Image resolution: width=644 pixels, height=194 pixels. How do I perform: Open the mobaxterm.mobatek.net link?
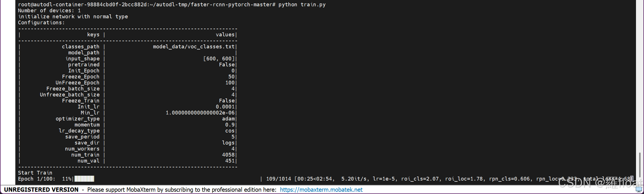pyautogui.click(x=321, y=190)
